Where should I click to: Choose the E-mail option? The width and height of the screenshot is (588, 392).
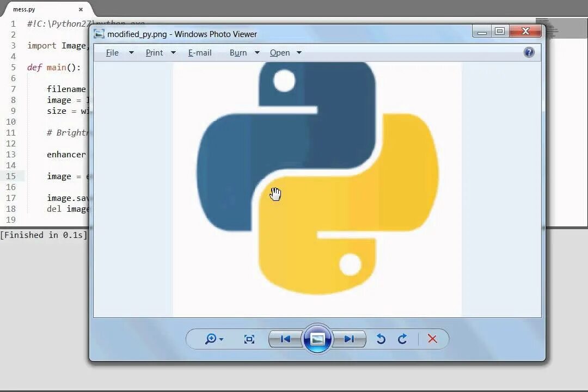pyautogui.click(x=200, y=53)
